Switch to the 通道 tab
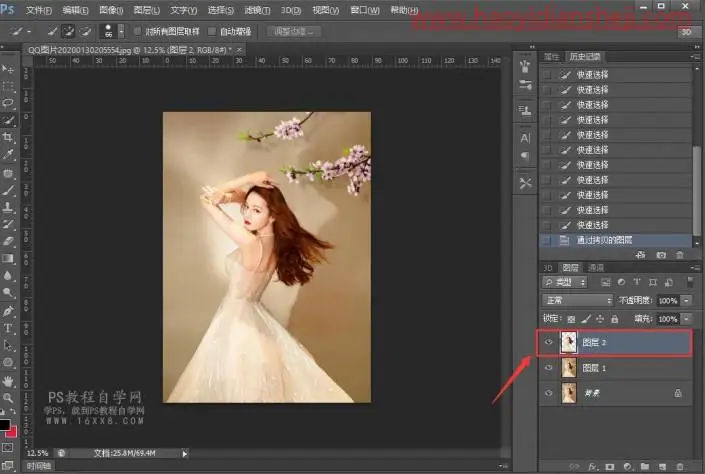 click(596, 268)
